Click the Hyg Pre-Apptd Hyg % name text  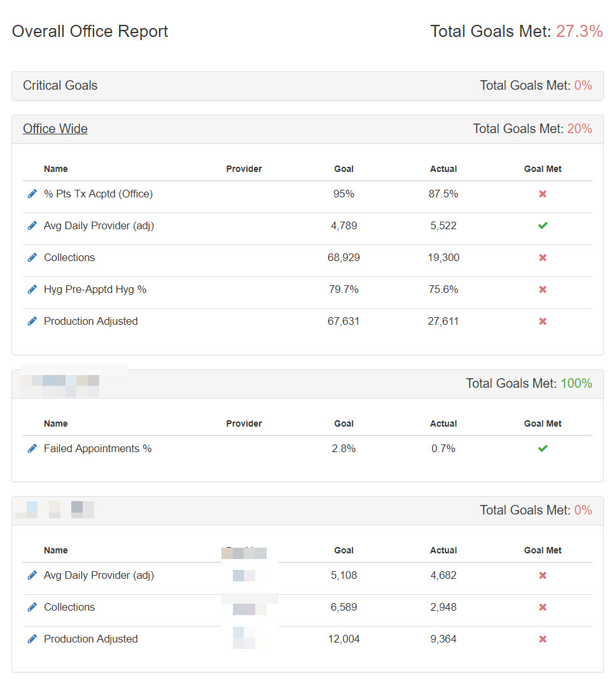click(95, 289)
